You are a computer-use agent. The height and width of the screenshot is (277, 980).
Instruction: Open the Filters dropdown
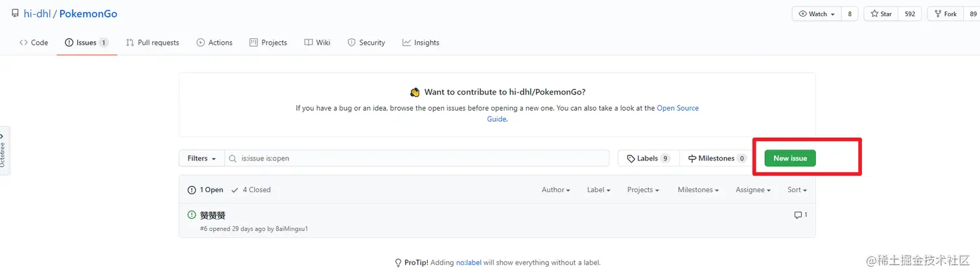tap(201, 159)
